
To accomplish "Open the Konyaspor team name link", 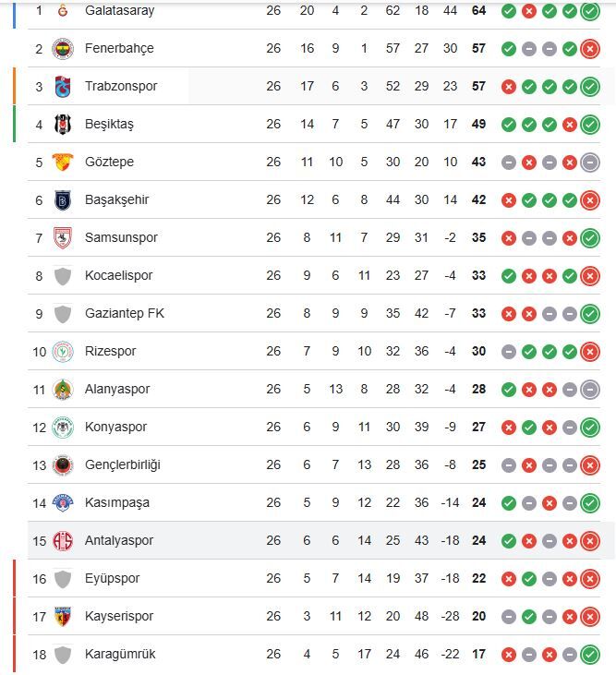I will (115, 427).
